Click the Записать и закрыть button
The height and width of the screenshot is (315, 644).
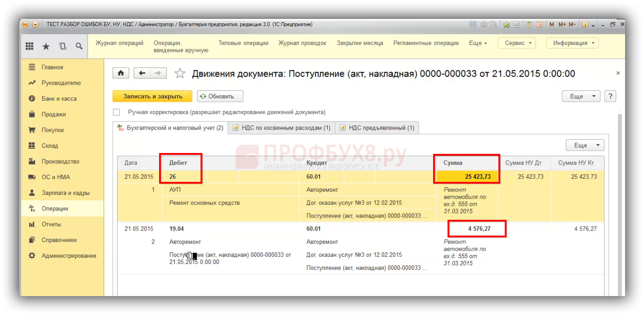152,96
